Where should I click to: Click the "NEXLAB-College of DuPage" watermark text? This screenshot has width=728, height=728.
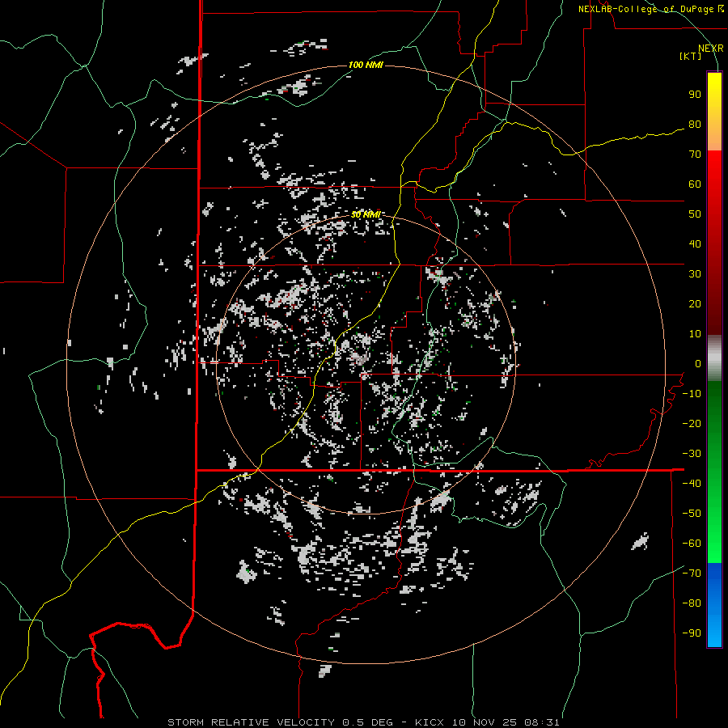tap(645, 9)
